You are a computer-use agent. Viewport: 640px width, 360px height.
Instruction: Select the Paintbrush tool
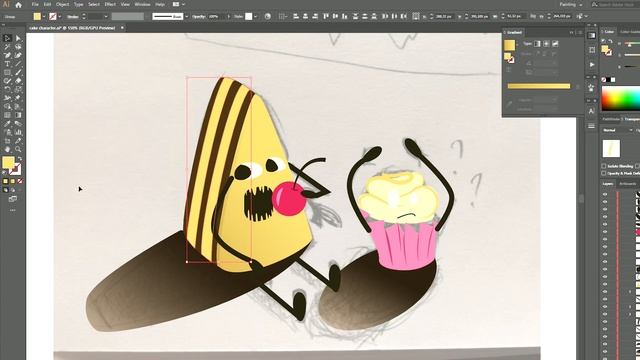pyautogui.click(x=18, y=72)
